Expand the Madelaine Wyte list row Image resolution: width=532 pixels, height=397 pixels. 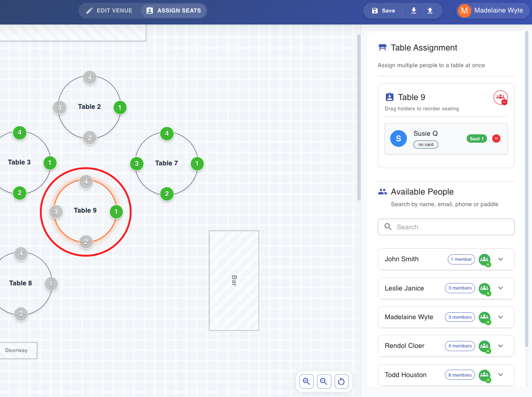(x=500, y=317)
